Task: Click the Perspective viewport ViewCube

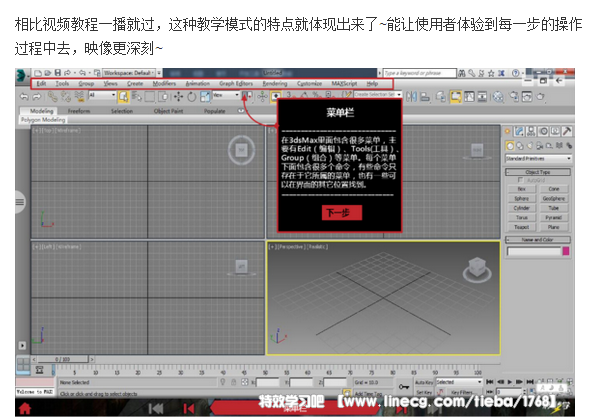Action: (477, 269)
